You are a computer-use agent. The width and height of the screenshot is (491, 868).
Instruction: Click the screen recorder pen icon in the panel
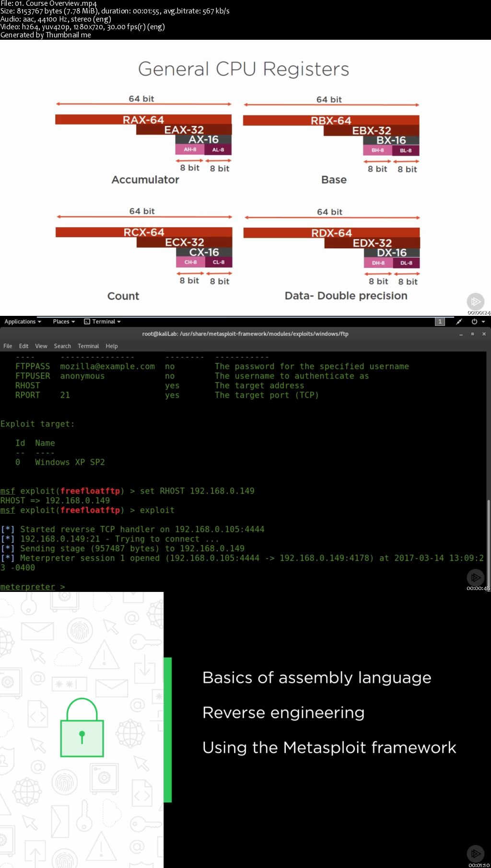click(x=459, y=322)
